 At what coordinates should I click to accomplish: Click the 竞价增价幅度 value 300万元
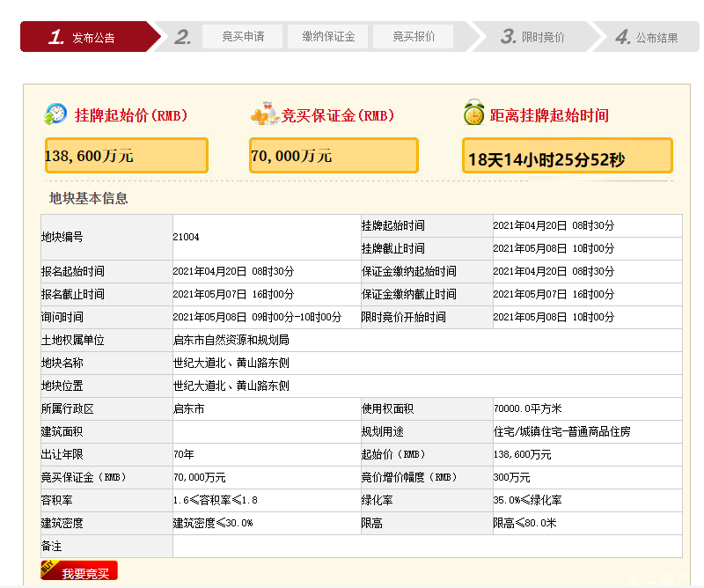tap(512, 477)
